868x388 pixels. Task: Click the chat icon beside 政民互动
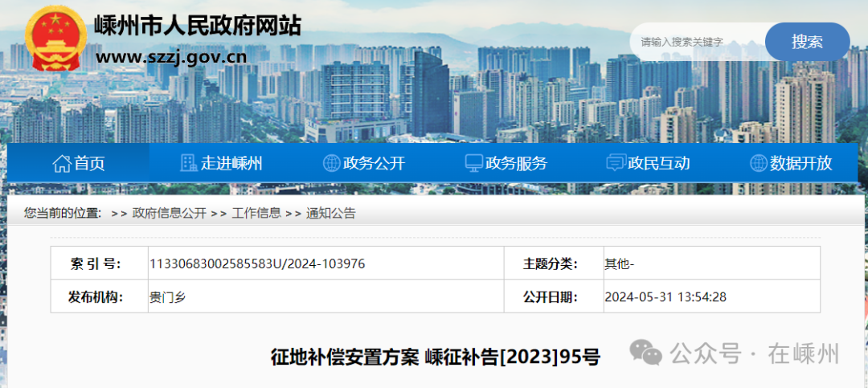(x=616, y=163)
